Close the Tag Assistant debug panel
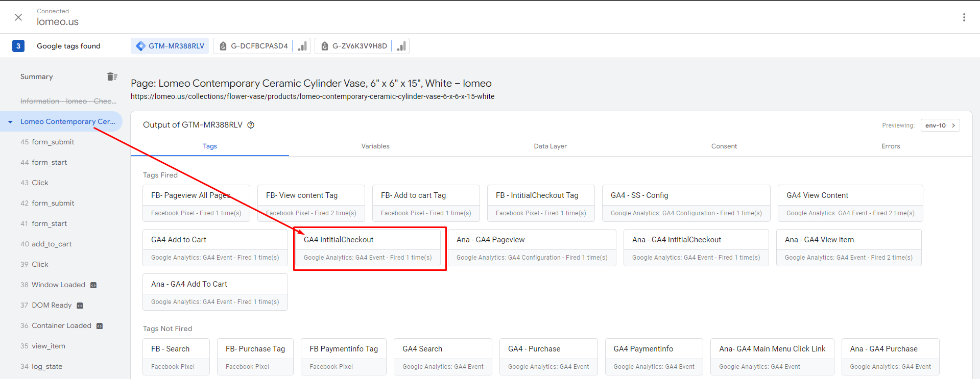The height and width of the screenshot is (379, 980). 18,17
